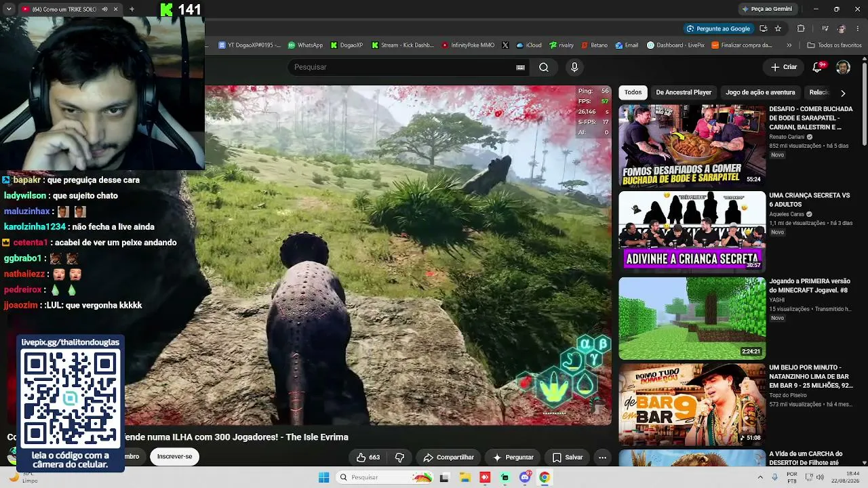The height and width of the screenshot is (488, 868).
Task: Open the system tray hidden icons chevron
Action: pos(760,477)
